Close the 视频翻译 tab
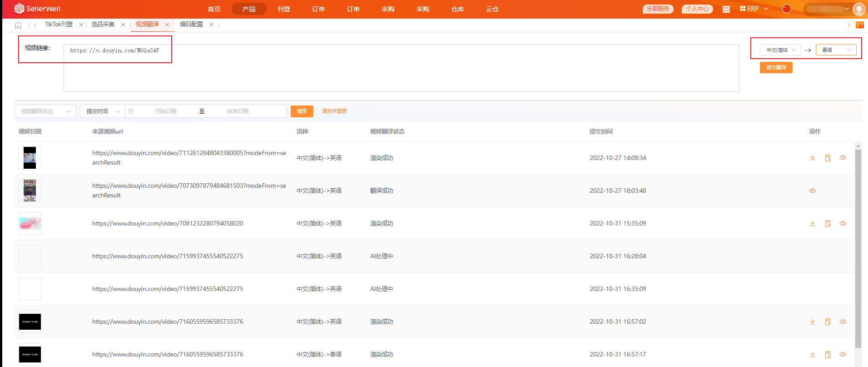Image resolution: width=868 pixels, height=367 pixels. pos(167,25)
